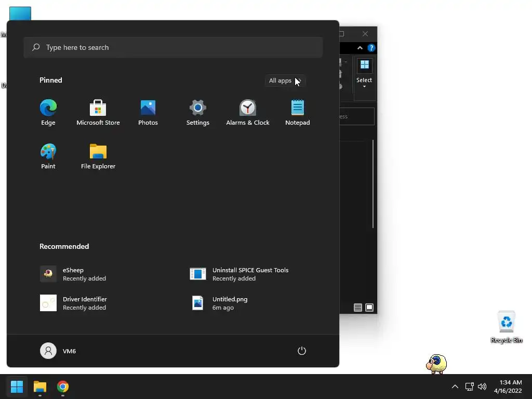Open the Photos app
Image resolution: width=532 pixels, height=399 pixels.
[148, 113]
